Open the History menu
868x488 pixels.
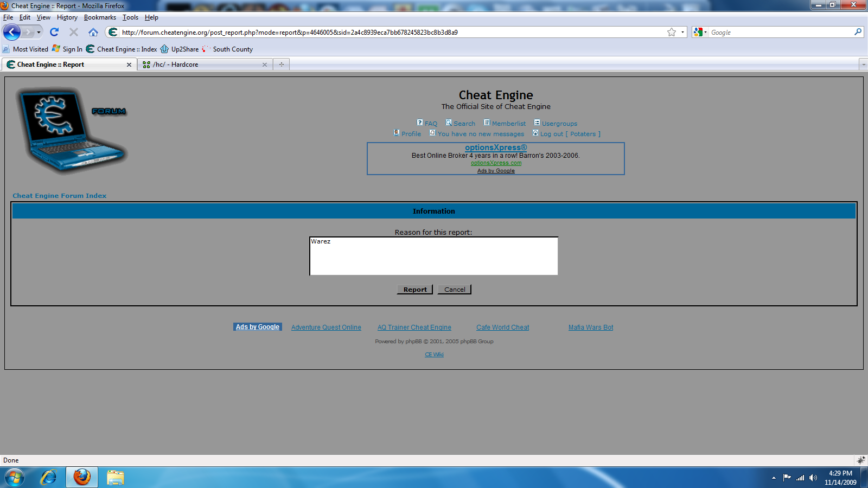point(67,17)
